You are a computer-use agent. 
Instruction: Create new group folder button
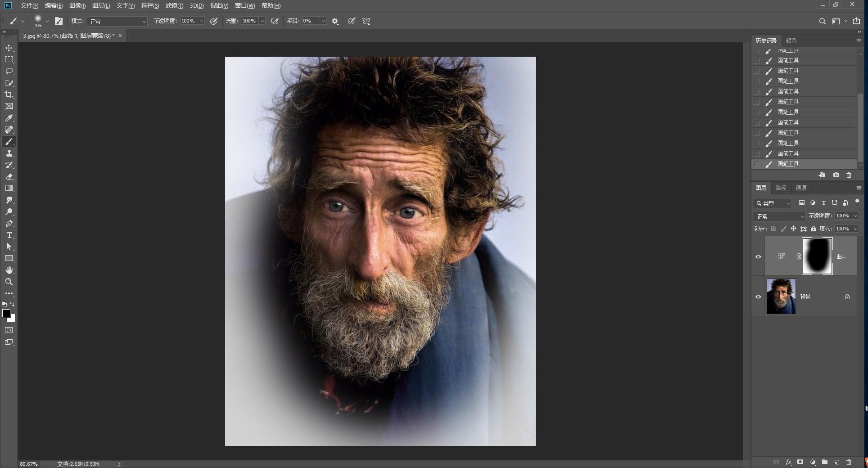coord(825,462)
